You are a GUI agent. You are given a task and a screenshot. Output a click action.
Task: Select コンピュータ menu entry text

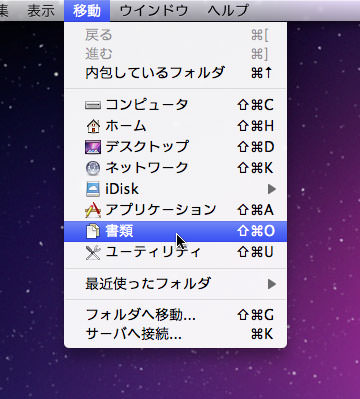pos(147,105)
